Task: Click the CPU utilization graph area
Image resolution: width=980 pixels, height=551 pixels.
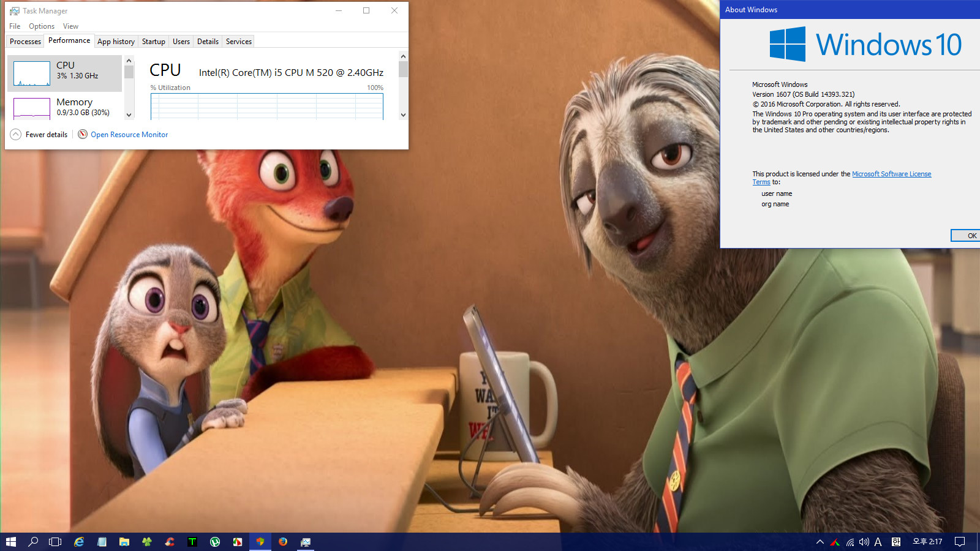Action: 267,107
